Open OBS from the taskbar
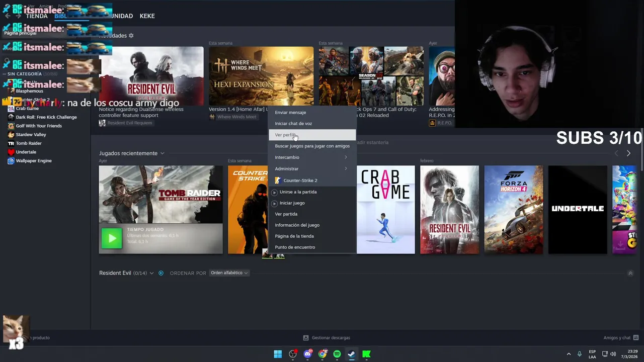The image size is (644, 362). pos(293,354)
